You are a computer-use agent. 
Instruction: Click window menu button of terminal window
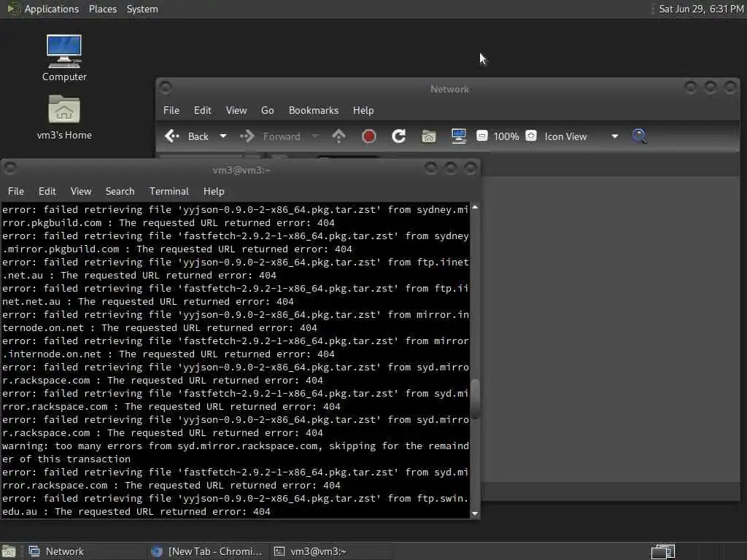pyautogui.click(x=10, y=168)
